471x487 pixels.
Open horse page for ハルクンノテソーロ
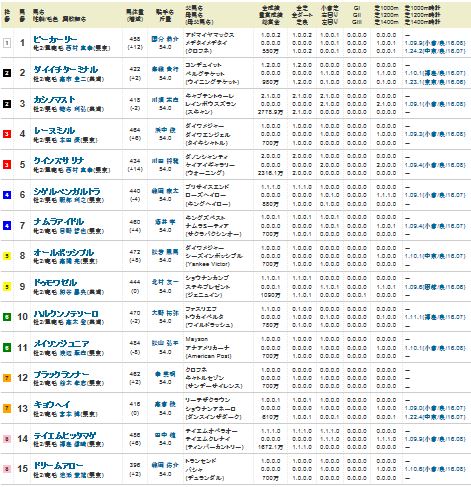[x=66, y=314]
